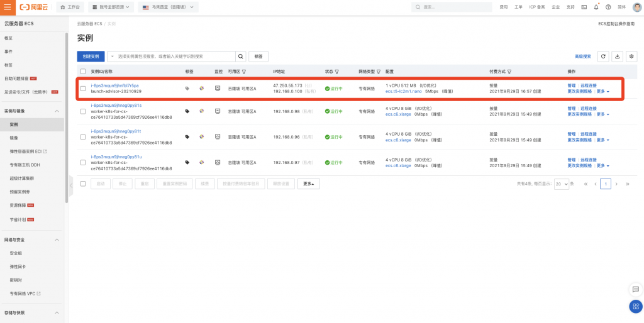Go to the first page arrow
Viewport: 644px width, 323px height.
586,184
